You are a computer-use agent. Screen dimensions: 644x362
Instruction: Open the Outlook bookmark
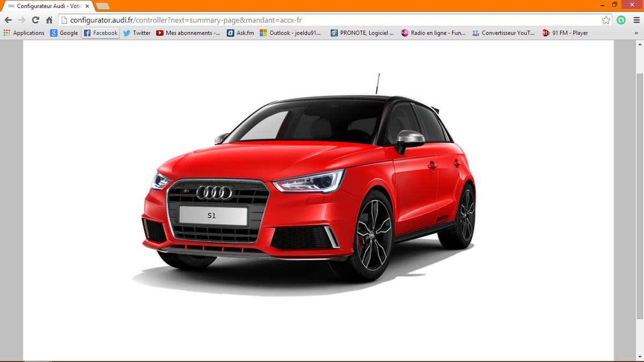click(x=290, y=33)
